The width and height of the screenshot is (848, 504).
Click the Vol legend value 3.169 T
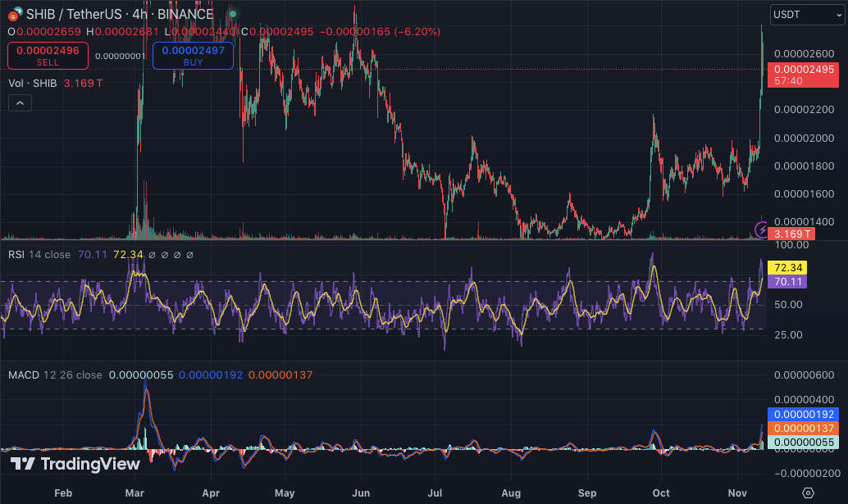pyautogui.click(x=83, y=84)
